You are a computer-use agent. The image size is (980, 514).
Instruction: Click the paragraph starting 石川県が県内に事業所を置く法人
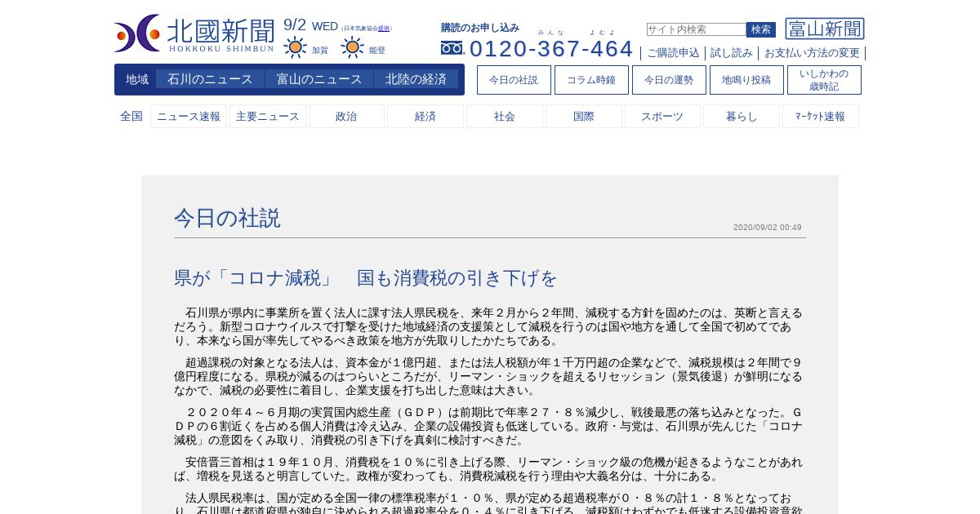coord(488,327)
